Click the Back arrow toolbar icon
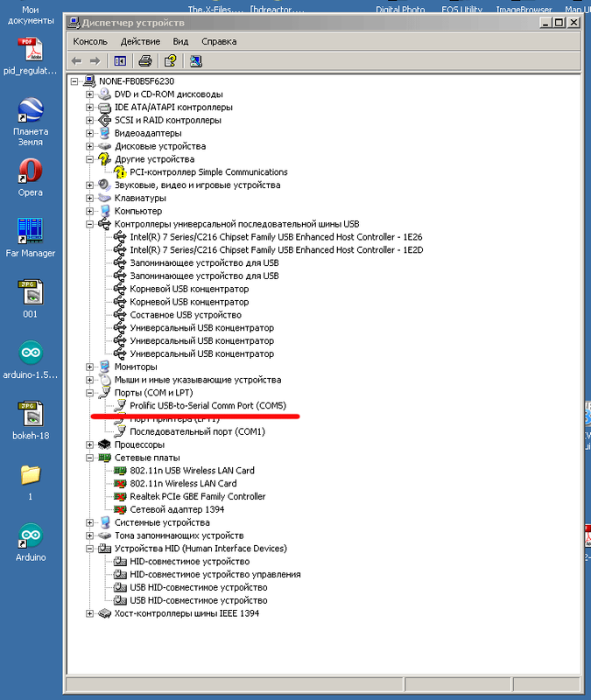 pos(77,61)
